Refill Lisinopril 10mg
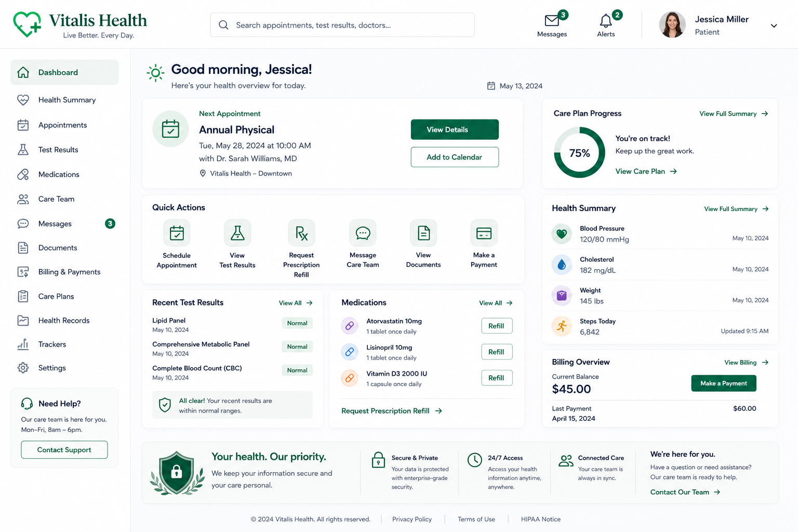 point(497,352)
